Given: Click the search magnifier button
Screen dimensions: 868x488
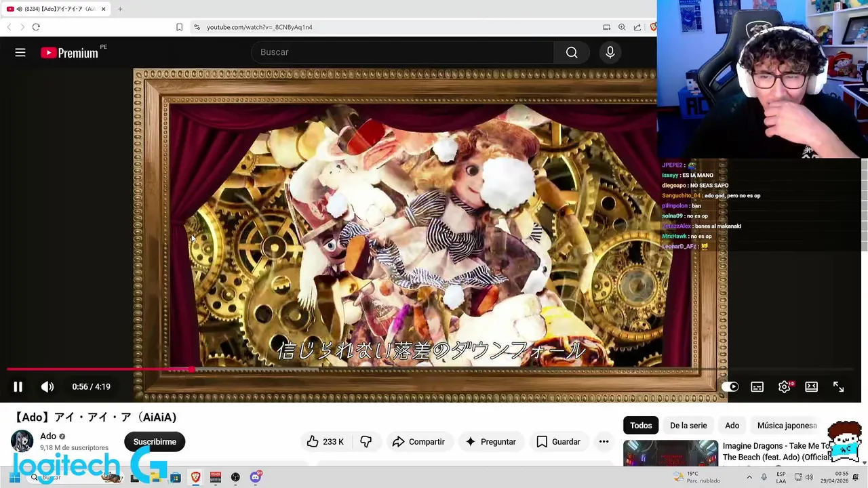Looking at the screenshot, I should [572, 52].
